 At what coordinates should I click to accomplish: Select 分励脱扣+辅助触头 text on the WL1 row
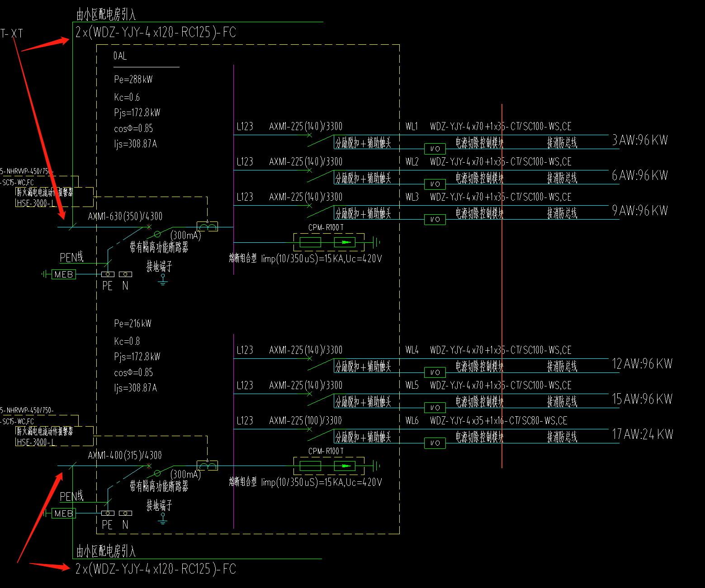[363, 143]
